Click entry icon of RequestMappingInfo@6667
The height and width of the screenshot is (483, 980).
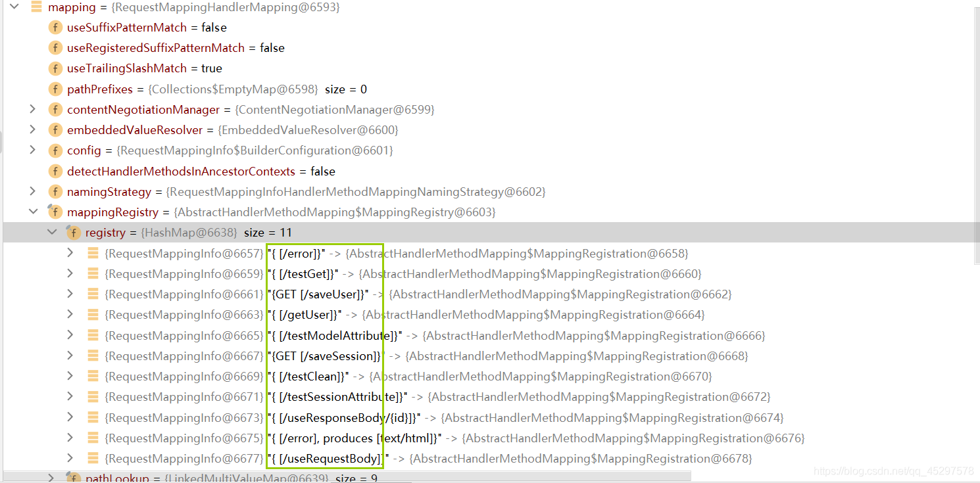(93, 356)
